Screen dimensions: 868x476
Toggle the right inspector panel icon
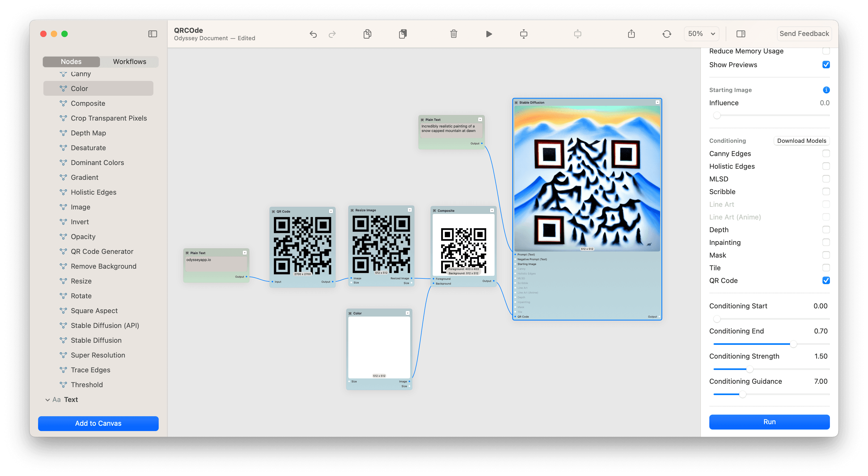click(741, 34)
